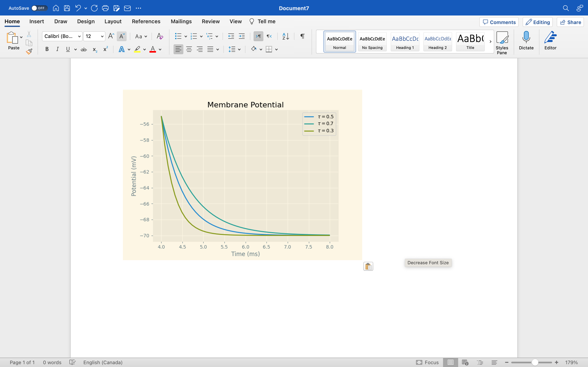Click the Format Painter brush icon
588x367 pixels.
[29, 51]
